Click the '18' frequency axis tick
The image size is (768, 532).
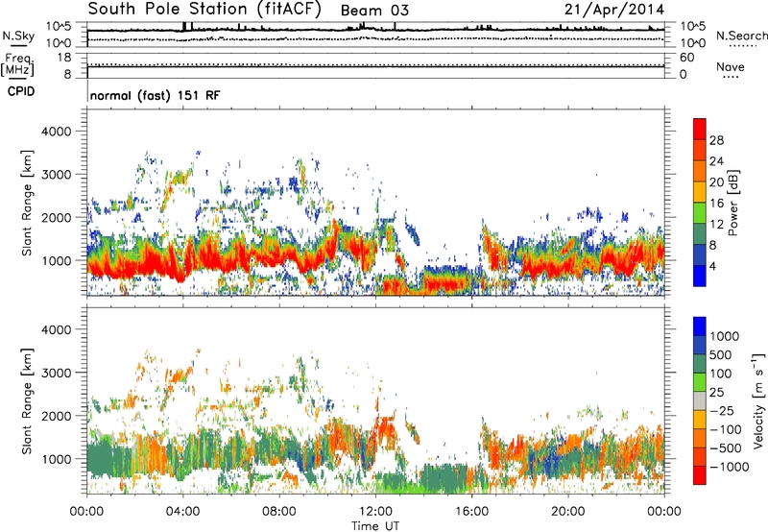click(64, 58)
